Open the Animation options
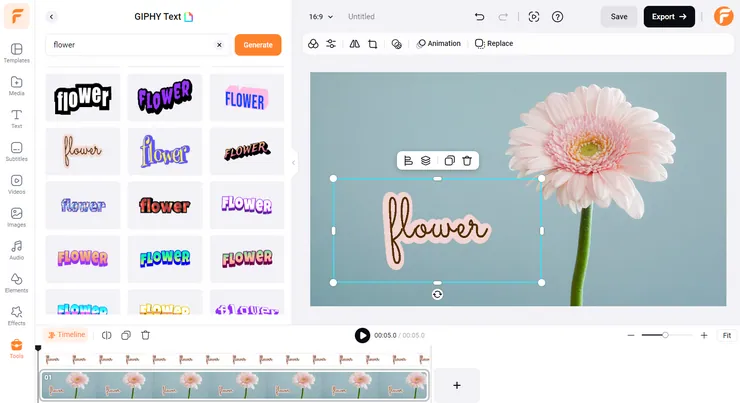This screenshot has height=403, width=740. (438, 43)
